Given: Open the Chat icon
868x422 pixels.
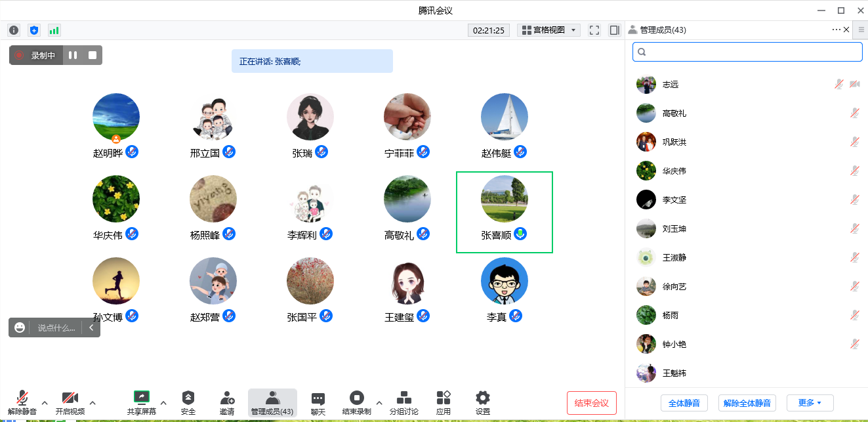Looking at the screenshot, I should pyautogui.click(x=318, y=402).
